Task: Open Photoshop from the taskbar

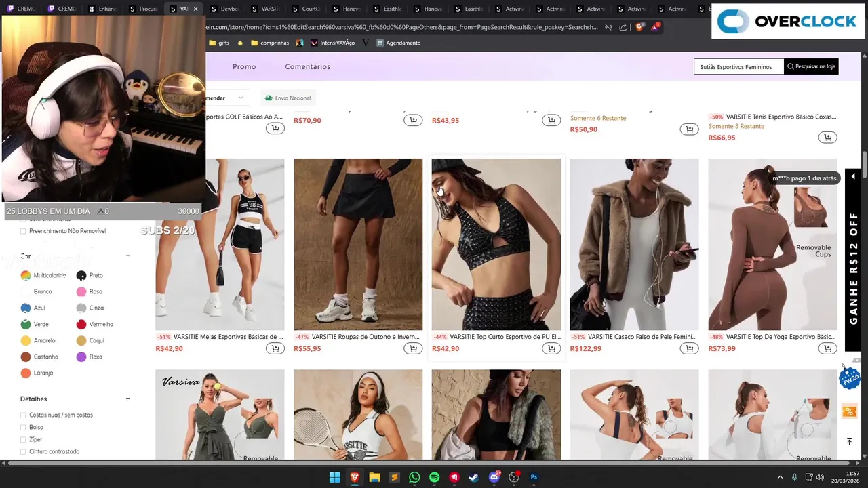Action: pos(534,477)
